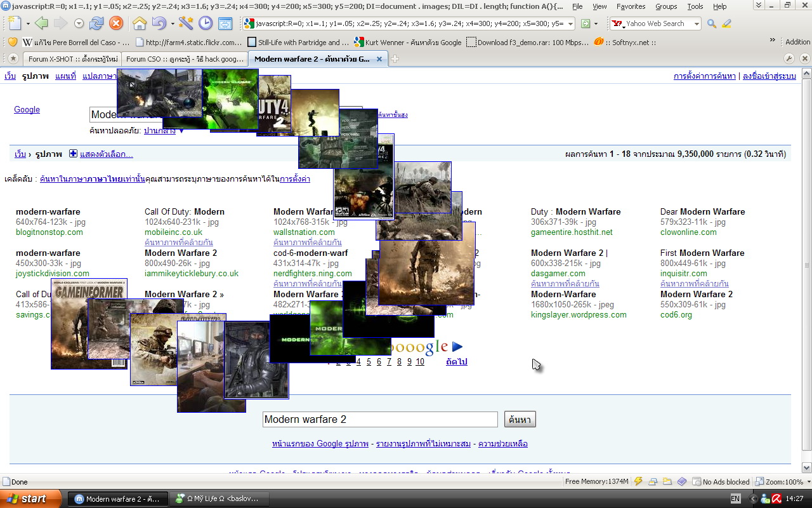Switch to the Forum X-SHOT tab
This screenshot has width=812, height=508.
[72, 59]
